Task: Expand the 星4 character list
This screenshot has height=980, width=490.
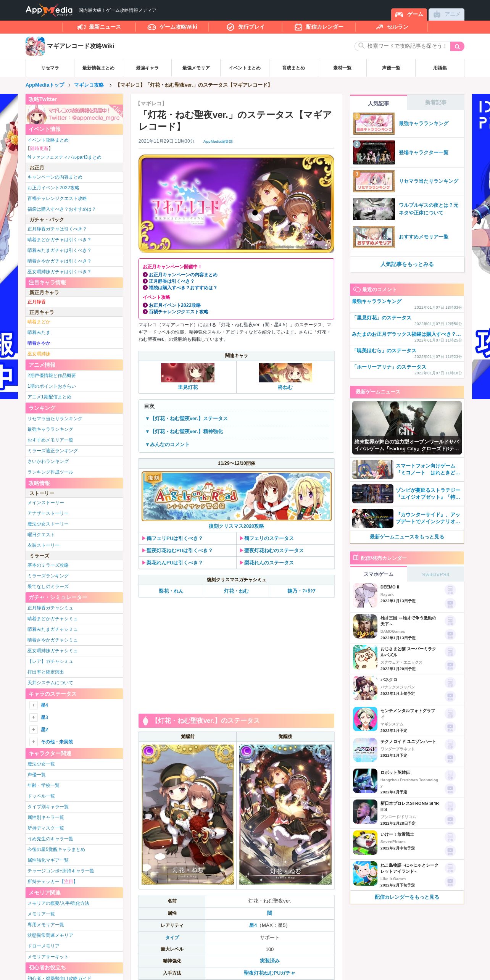Action: (34, 705)
